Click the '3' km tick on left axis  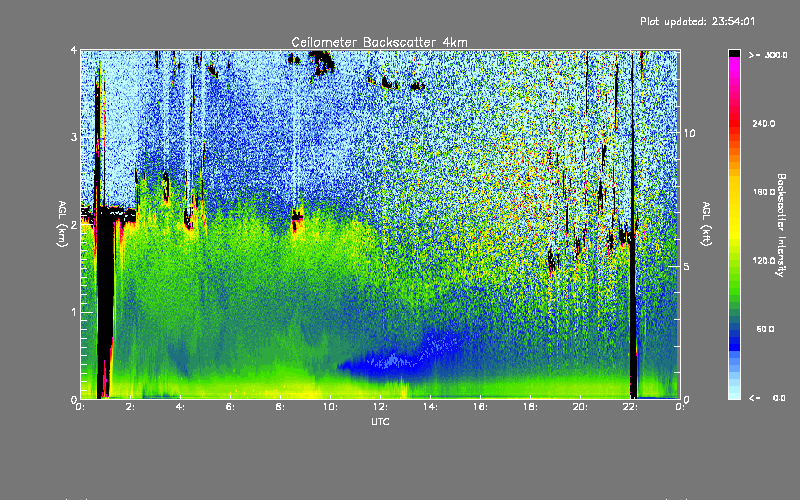pos(74,137)
